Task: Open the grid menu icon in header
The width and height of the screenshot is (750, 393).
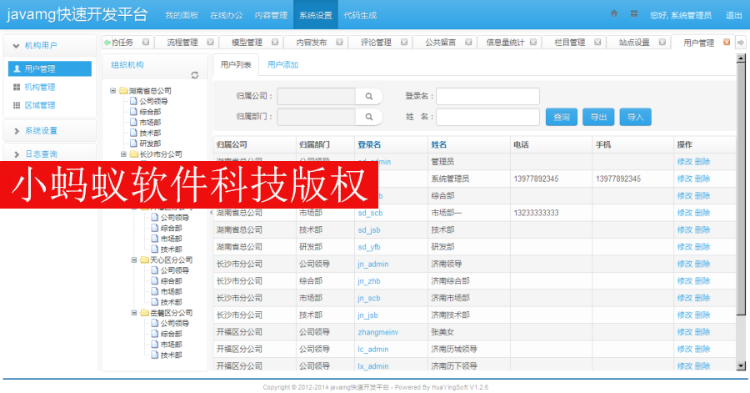Action: (x=634, y=14)
